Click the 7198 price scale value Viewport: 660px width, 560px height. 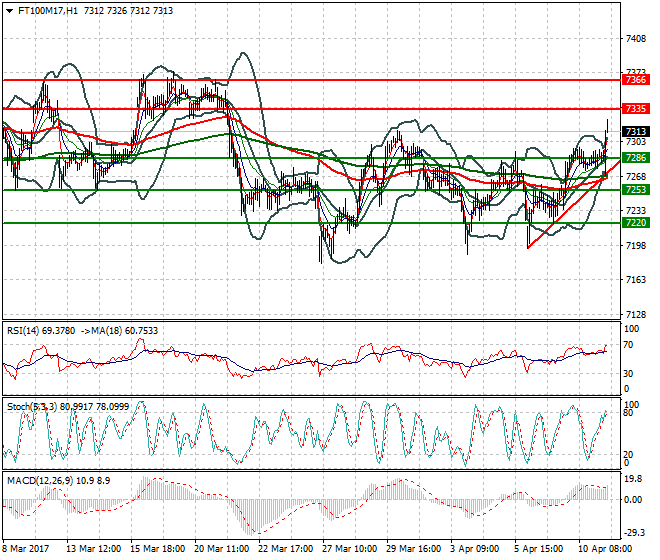pos(636,245)
